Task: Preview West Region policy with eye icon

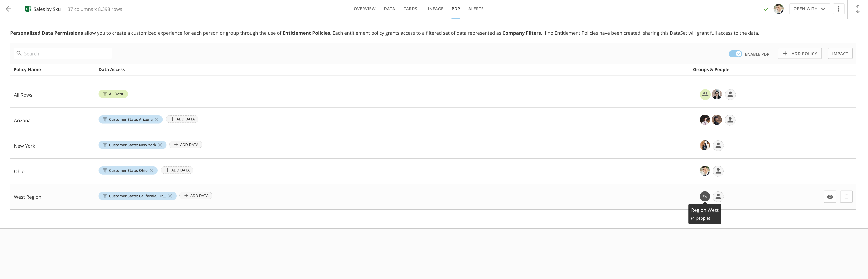Action: tap(830, 197)
